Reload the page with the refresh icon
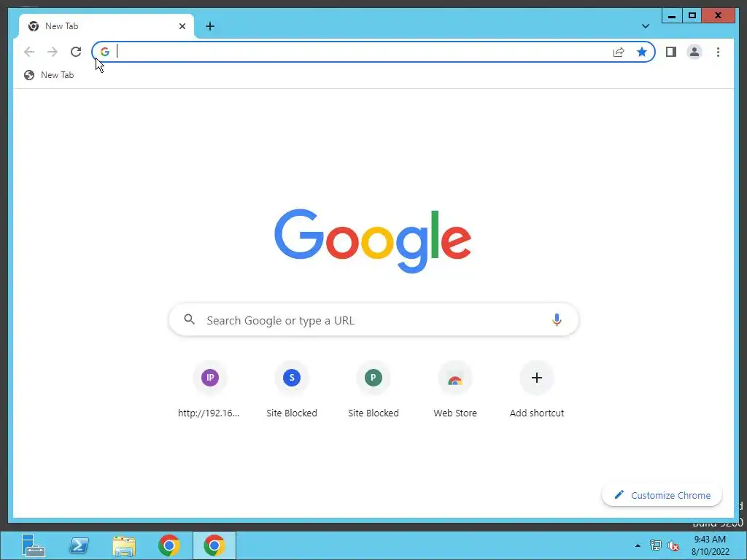The image size is (747, 560). tap(76, 52)
